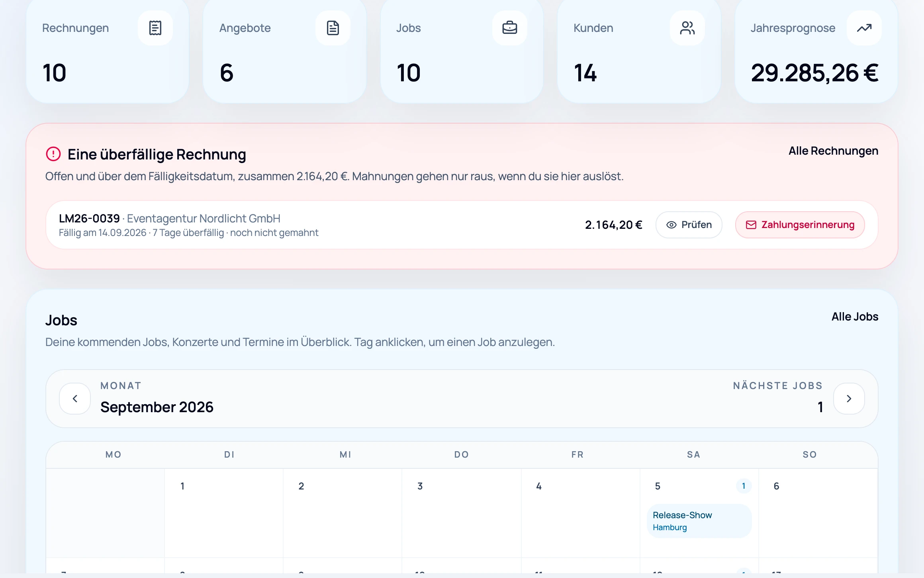Click the September 2026 month title
924x578 pixels.
click(x=157, y=407)
